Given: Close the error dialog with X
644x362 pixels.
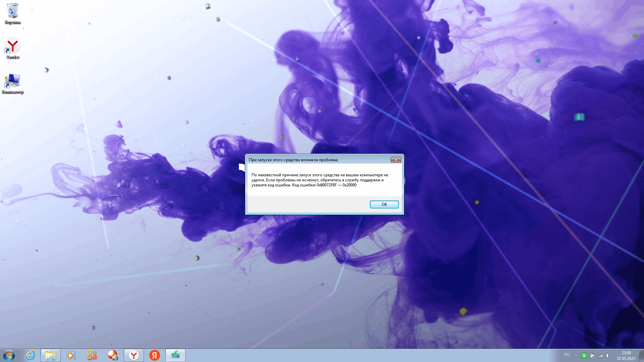Looking at the screenshot, I should click(x=396, y=160).
